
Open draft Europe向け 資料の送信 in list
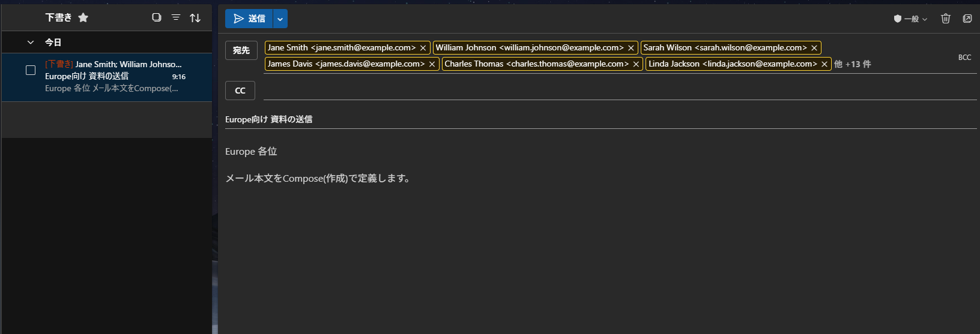107,77
